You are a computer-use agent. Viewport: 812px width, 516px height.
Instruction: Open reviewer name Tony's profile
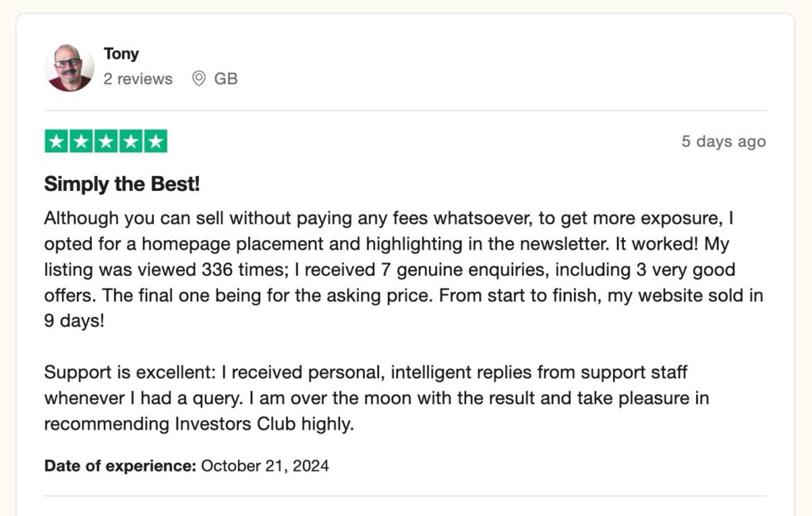point(121,54)
